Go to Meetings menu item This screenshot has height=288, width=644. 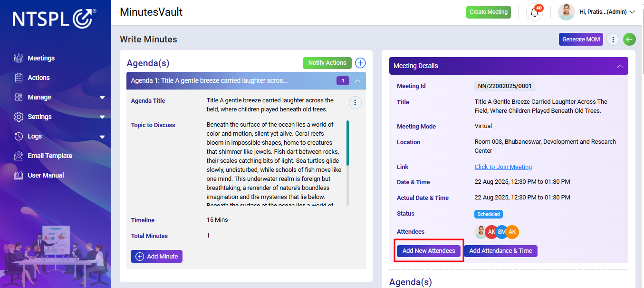click(x=41, y=58)
